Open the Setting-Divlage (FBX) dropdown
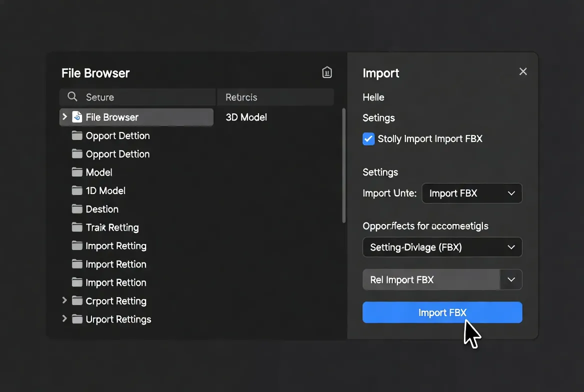Screen dimensions: 584x392 point(442,247)
